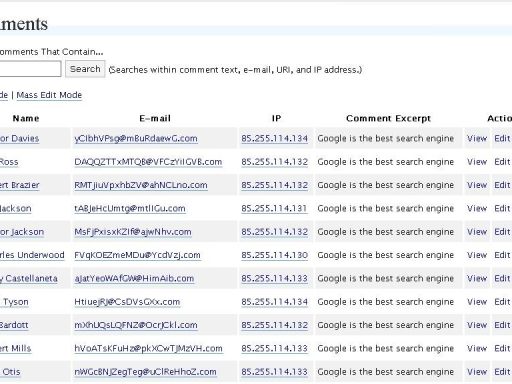Edit the Castellaneta comment
512x384 pixels.
coord(502,278)
